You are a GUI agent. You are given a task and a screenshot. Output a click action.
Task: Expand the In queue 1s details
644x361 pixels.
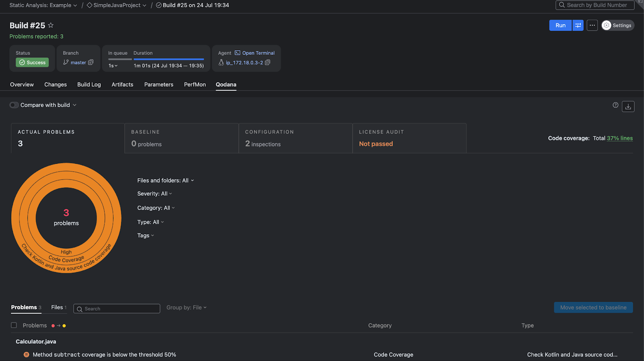(113, 66)
